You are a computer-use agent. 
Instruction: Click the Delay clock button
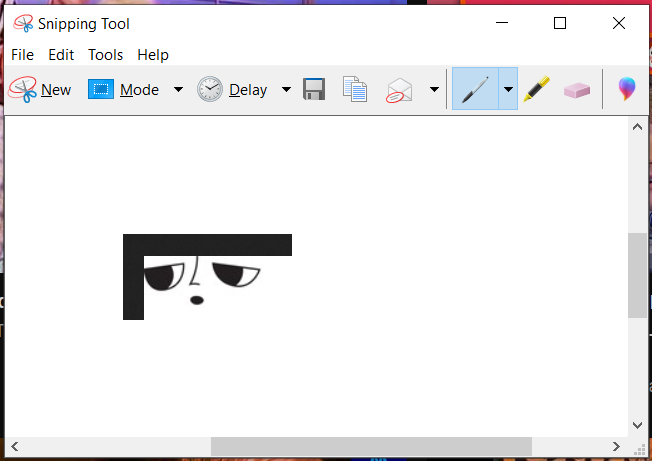[x=232, y=89]
